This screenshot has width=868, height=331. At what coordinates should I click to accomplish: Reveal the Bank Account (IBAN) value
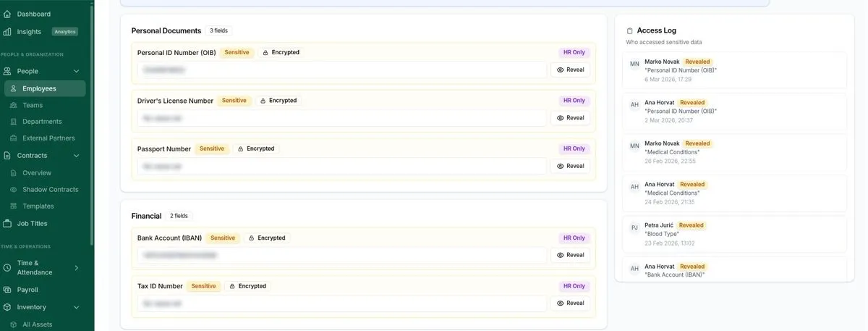tap(570, 255)
